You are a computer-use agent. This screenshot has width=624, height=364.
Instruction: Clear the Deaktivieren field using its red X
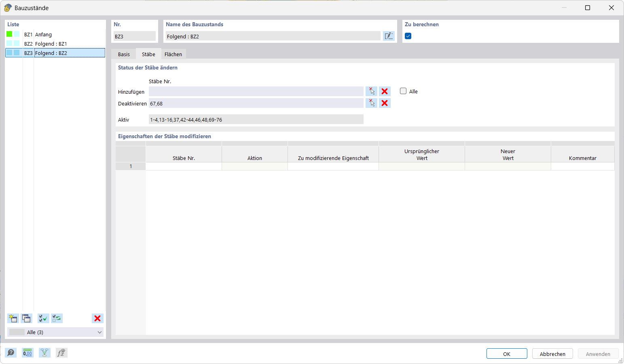385,103
